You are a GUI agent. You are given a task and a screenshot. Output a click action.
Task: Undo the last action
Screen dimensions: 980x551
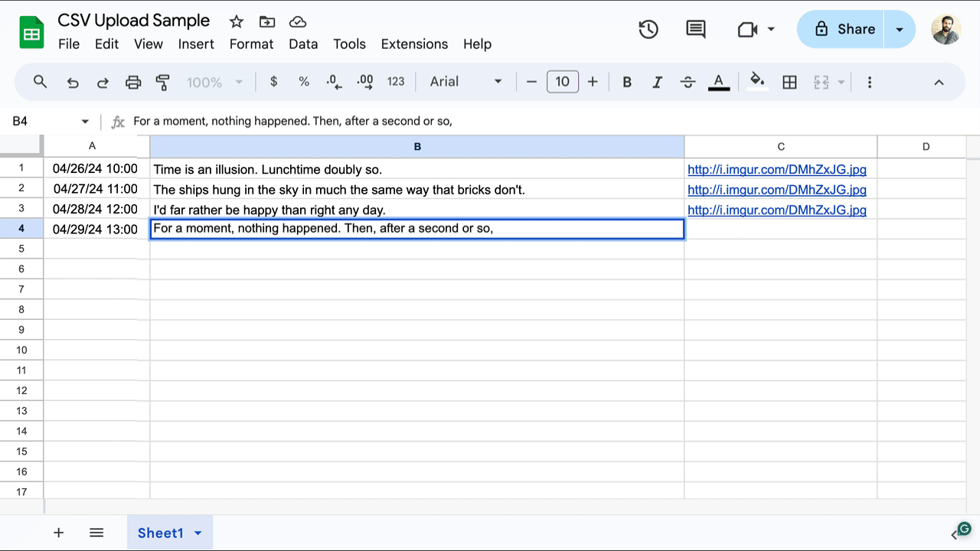(73, 82)
